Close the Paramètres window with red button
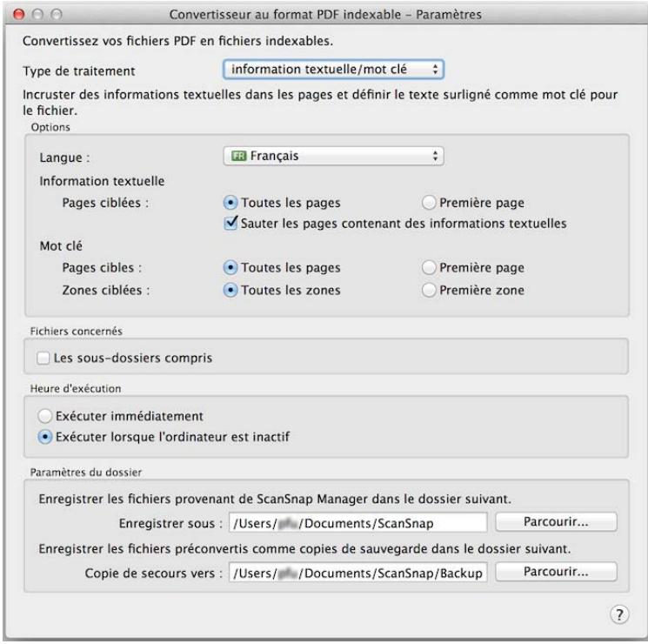 tap(18, 15)
